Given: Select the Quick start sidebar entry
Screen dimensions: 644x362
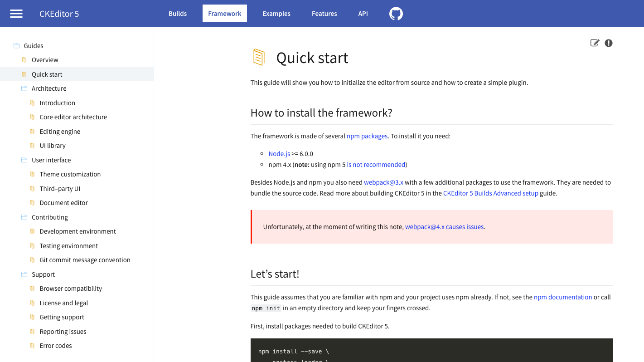Looking at the screenshot, I should click(x=47, y=74).
